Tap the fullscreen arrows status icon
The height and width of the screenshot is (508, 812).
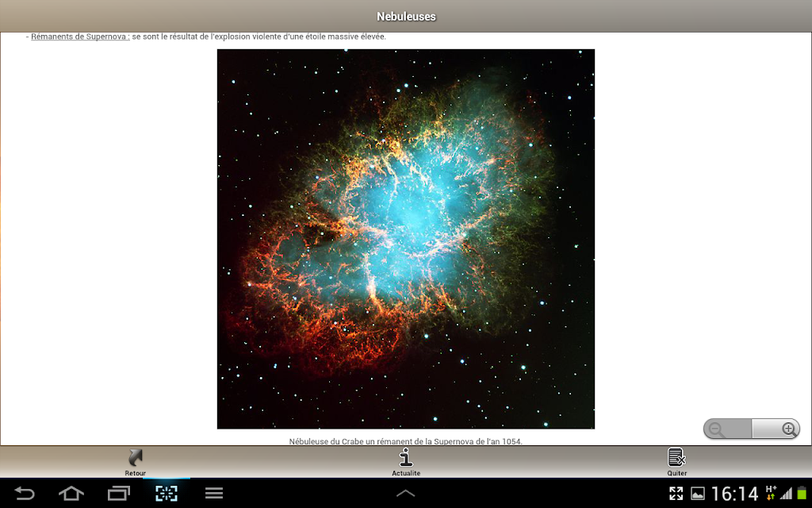coord(676,494)
